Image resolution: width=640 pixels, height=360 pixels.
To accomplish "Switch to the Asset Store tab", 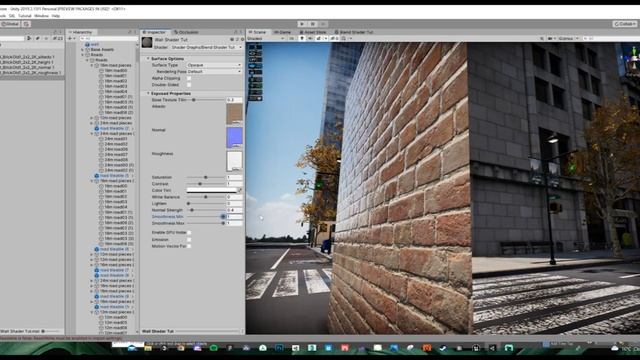I will click(x=313, y=32).
